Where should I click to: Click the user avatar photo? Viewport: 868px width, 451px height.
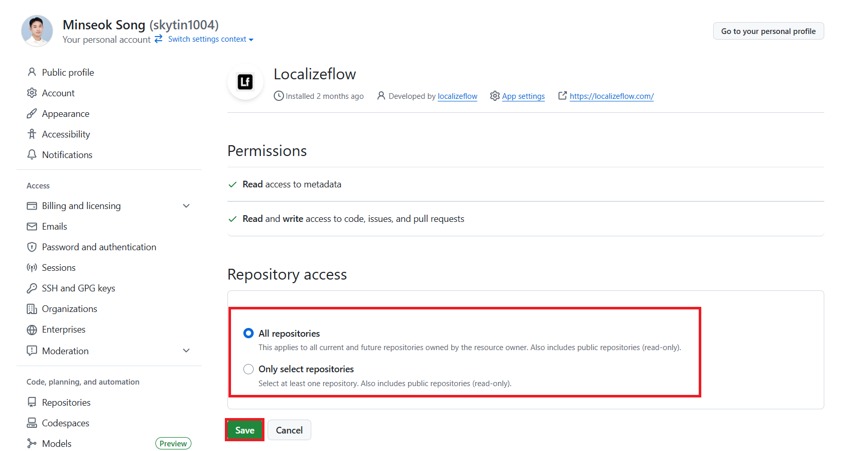coord(37,31)
